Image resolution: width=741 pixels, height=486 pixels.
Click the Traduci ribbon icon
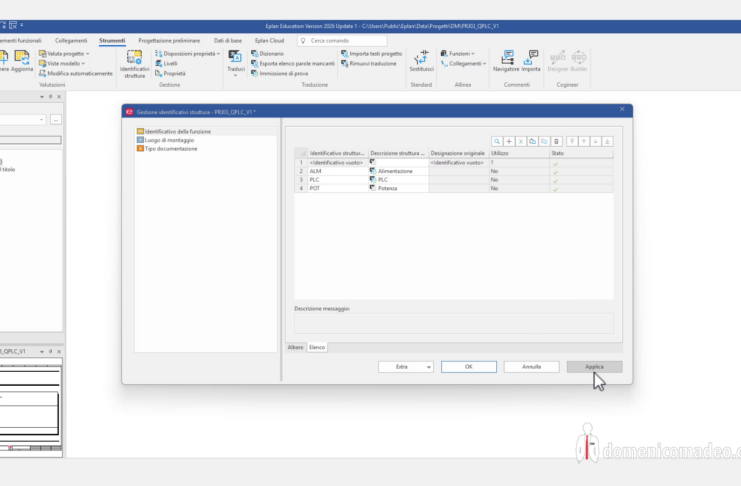pyautogui.click(x=236, y=64)
